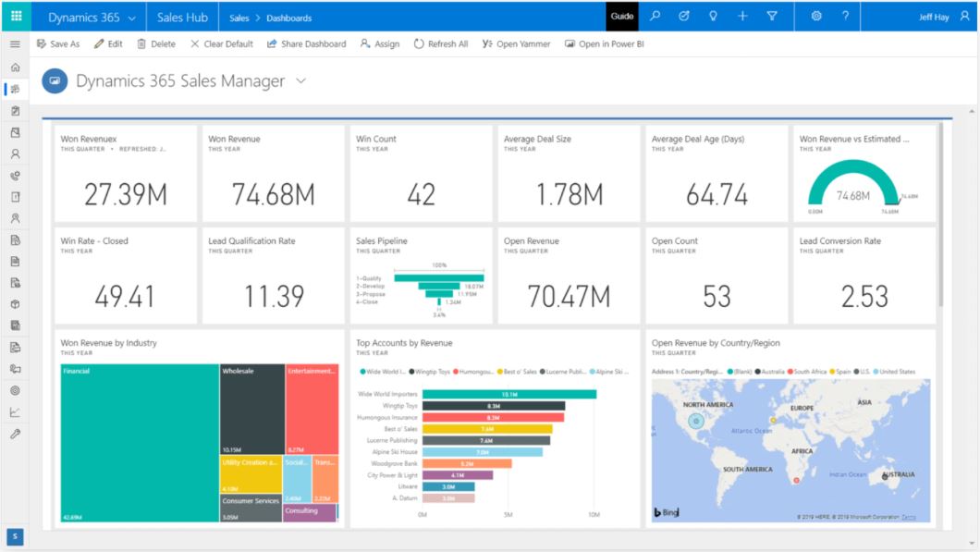Click the Average Deal Size 1.78M value

point(569,194)
